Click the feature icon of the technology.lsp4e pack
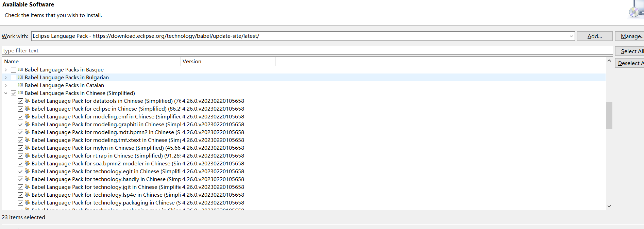Image resolution: width=644 pixels, height=229 pixels. (27, 195)
